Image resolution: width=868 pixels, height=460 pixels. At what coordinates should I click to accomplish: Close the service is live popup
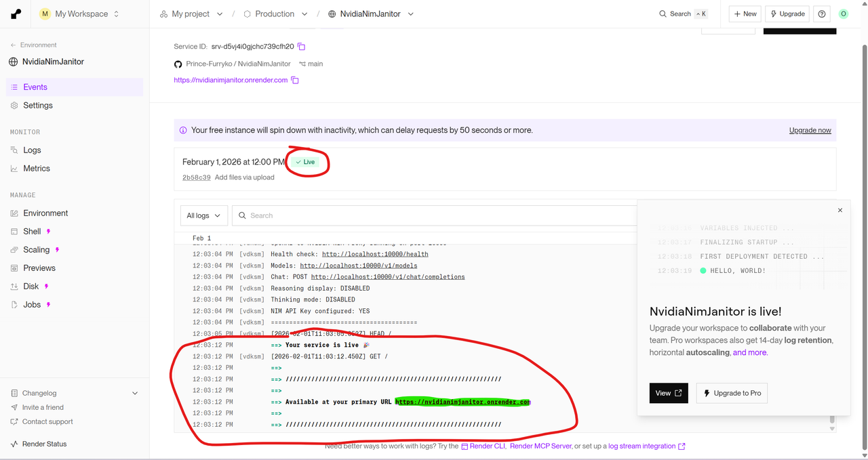tap(840, 211)
